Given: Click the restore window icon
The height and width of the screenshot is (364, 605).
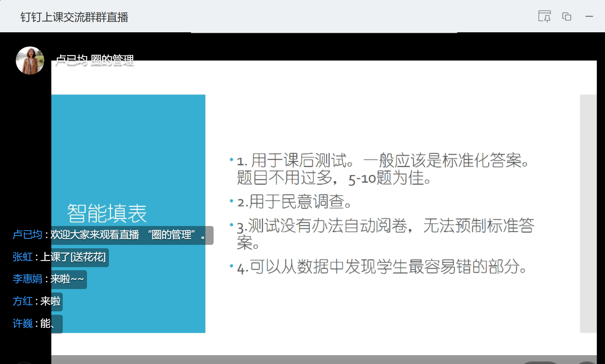Looking at the screenshot, I should coord(567,17).
